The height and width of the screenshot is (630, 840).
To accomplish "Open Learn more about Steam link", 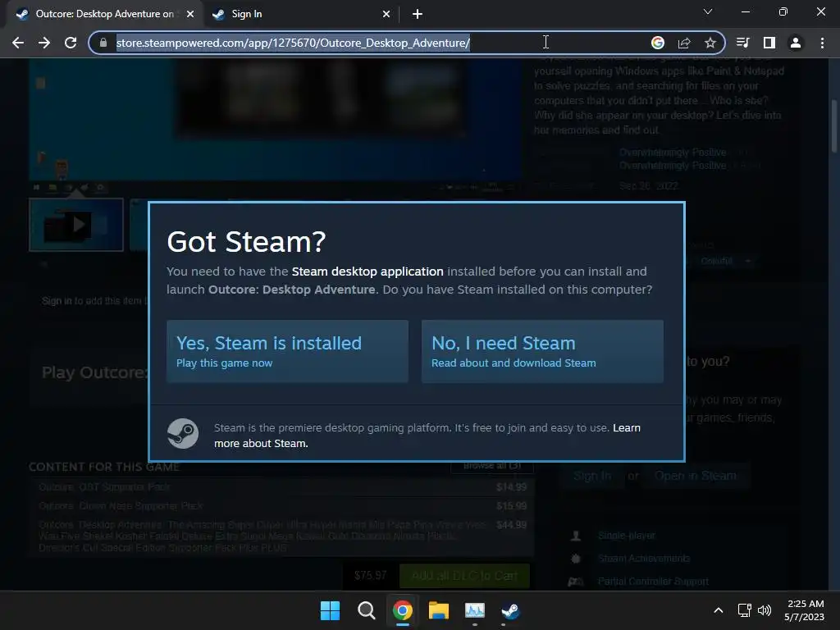I will [626, 428].
